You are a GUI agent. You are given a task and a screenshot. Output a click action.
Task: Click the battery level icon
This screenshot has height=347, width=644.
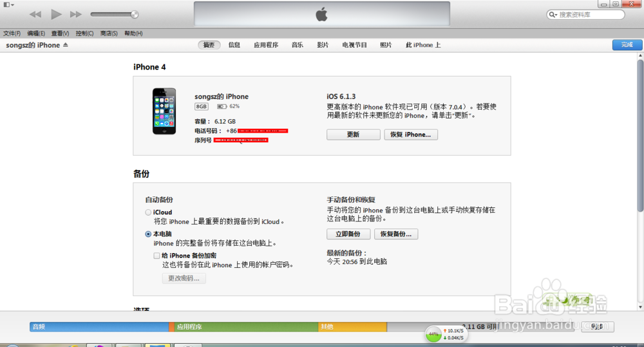point(222,106)
